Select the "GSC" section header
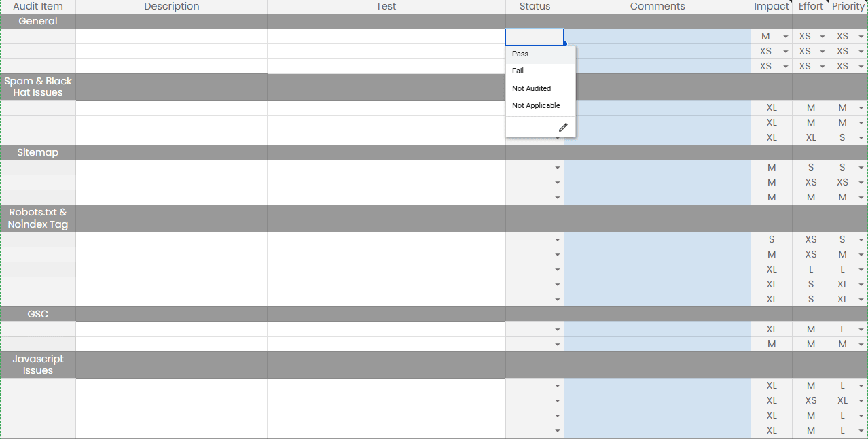Viewport: 868px width, 439px height. tap(37, 314)
